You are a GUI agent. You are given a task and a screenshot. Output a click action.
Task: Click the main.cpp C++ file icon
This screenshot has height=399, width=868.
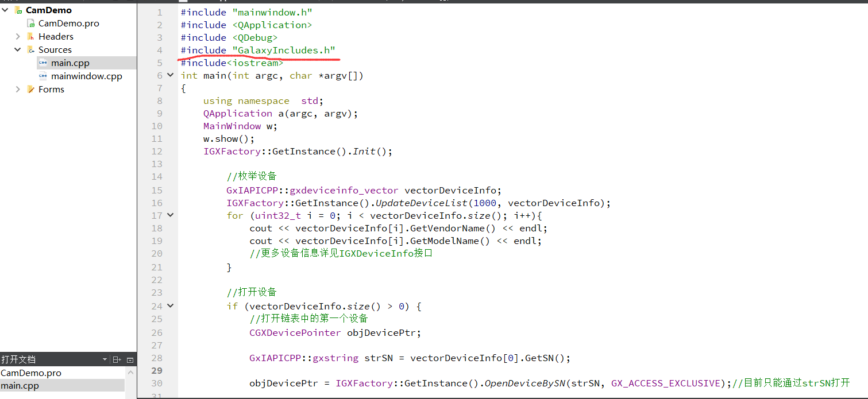43,63
